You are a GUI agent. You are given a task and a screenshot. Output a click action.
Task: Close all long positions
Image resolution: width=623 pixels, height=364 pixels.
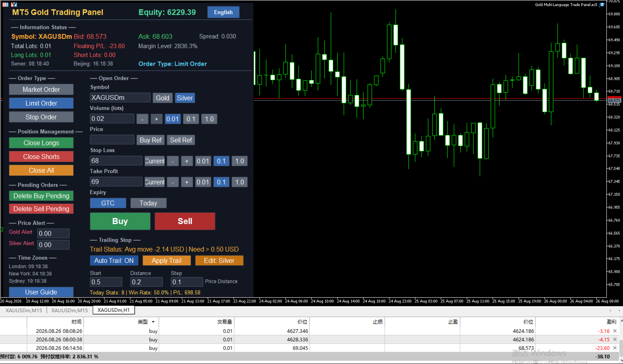pos(41,143)
